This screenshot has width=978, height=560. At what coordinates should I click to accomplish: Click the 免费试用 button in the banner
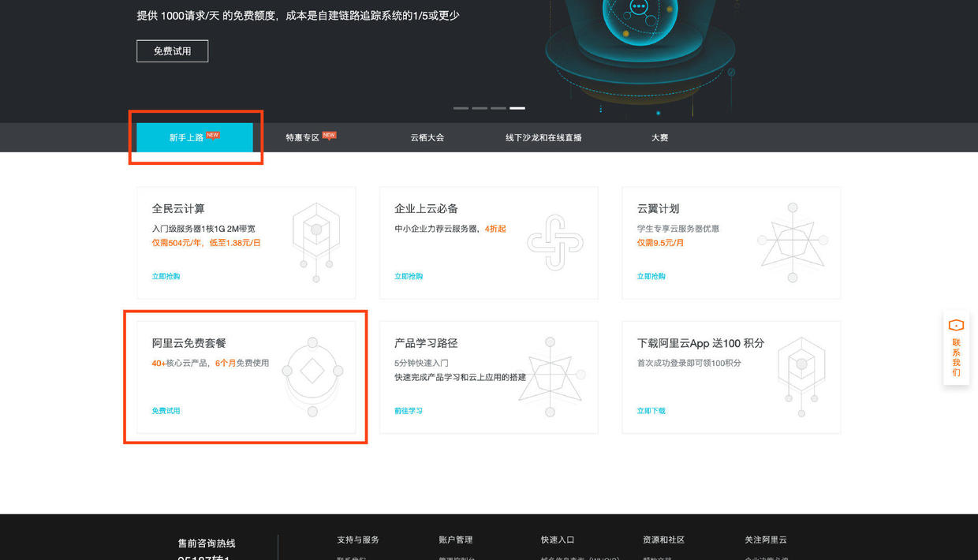172,51
